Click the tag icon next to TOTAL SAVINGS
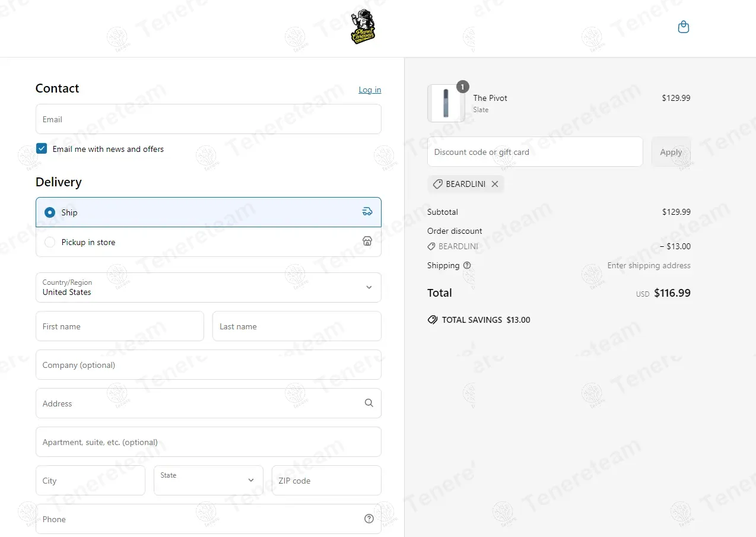 click(433, 320)
